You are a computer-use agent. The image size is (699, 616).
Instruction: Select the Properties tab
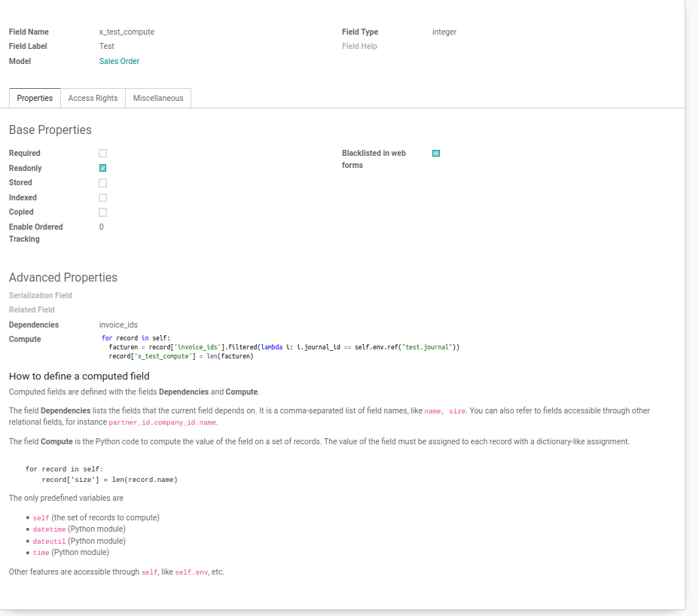point(35,98)
